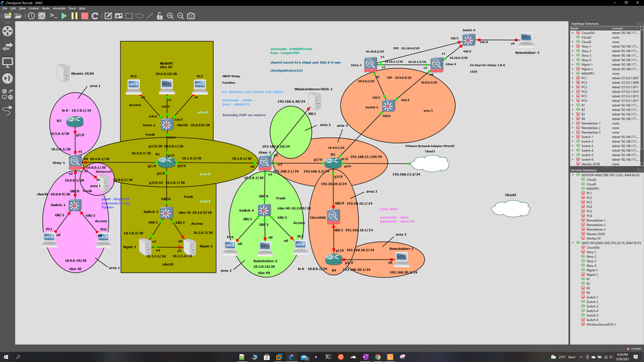The height and width of the screenshot is (362, 644).
Task: Click the yellow Suspend all nodes button
Action: coord(74,15)
